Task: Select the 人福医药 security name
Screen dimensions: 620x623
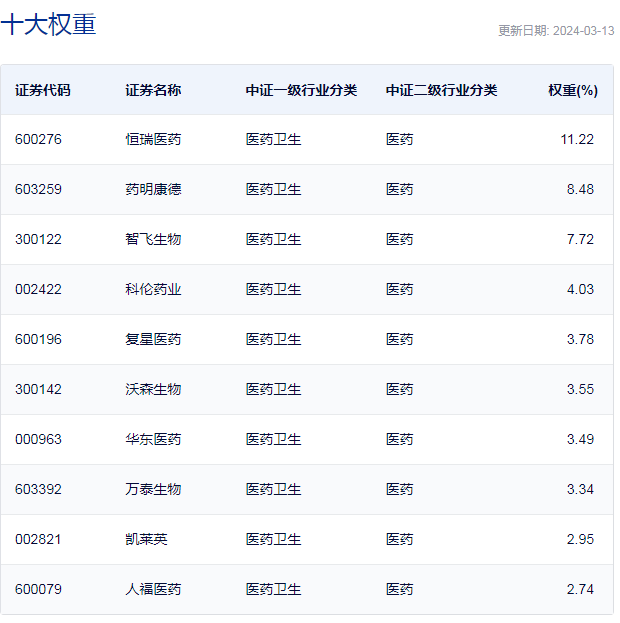Action: tap(153, 589)
